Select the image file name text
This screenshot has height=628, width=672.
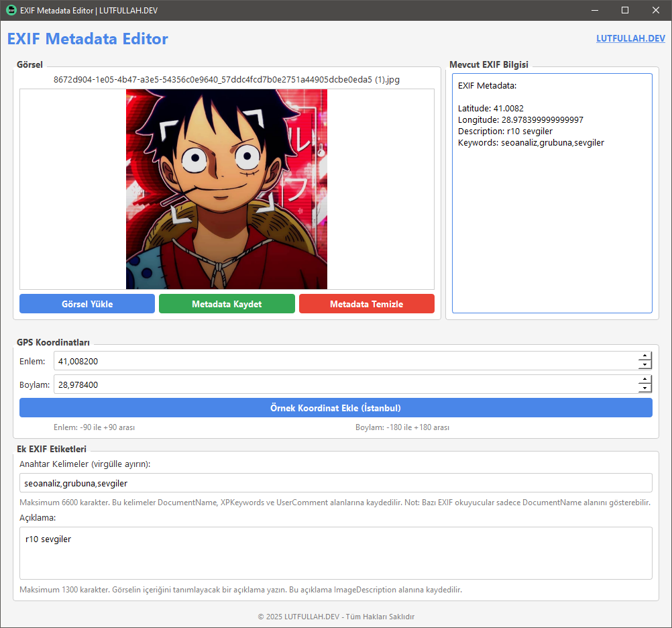click(x=226, y=79)
